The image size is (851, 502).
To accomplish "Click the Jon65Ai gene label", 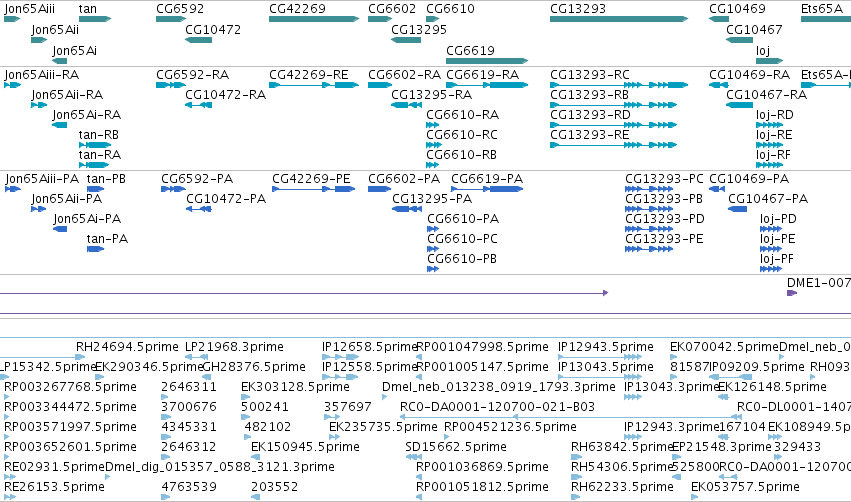I will 74,51.
